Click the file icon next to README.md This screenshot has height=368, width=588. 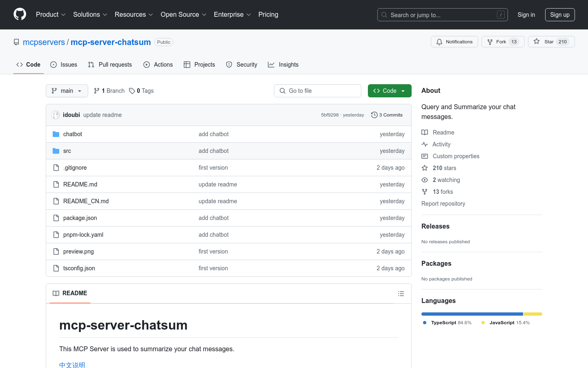pyautogui.click(x=56, y=184)
